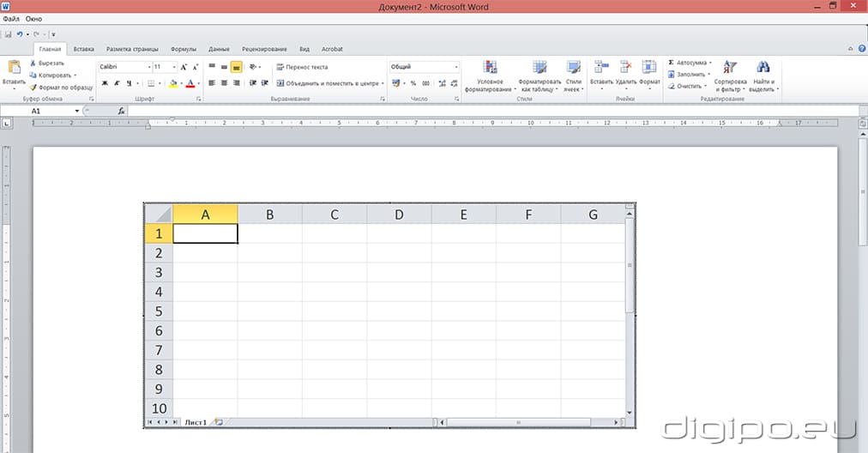Viewport: 868px width, 453px height.
Task: Toggle middle vertical alignment
Action: 224,66
